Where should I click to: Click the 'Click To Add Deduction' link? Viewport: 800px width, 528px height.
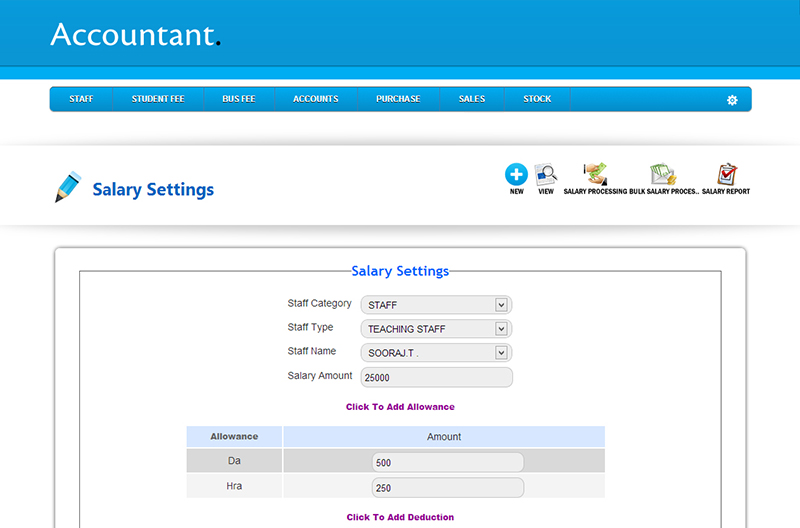pyautogui.click(x=400, y=517)
